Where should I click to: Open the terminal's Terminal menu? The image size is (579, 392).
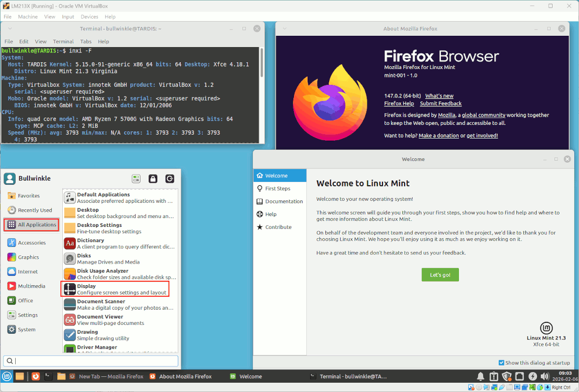63,41
